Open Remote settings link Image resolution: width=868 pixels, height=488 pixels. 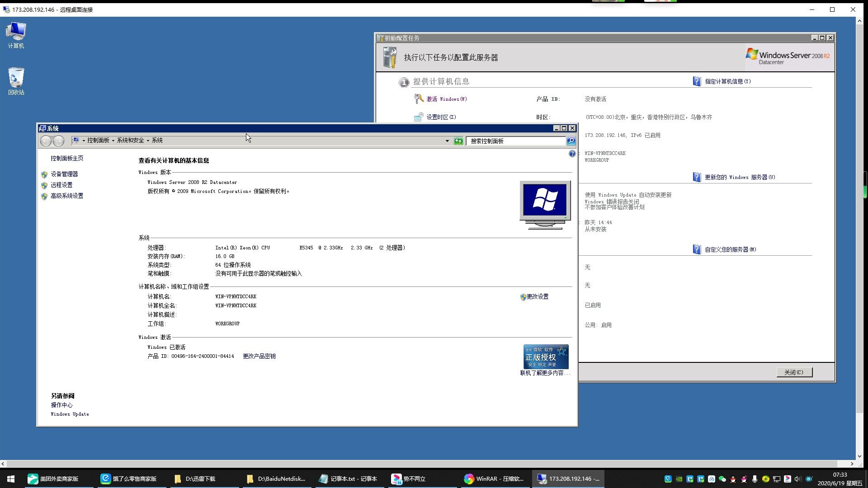pyautogui.click(x=61, y=185)
